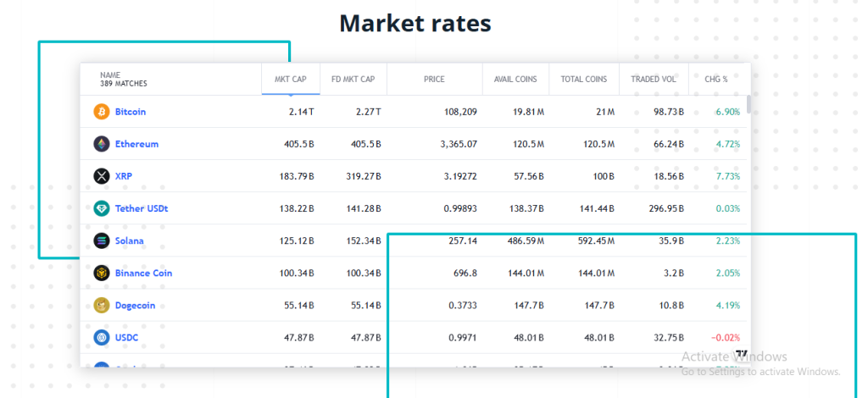The image size is (868, 398).
Task: Click Tether's price 0.99893
Action: tap(459, 208)
